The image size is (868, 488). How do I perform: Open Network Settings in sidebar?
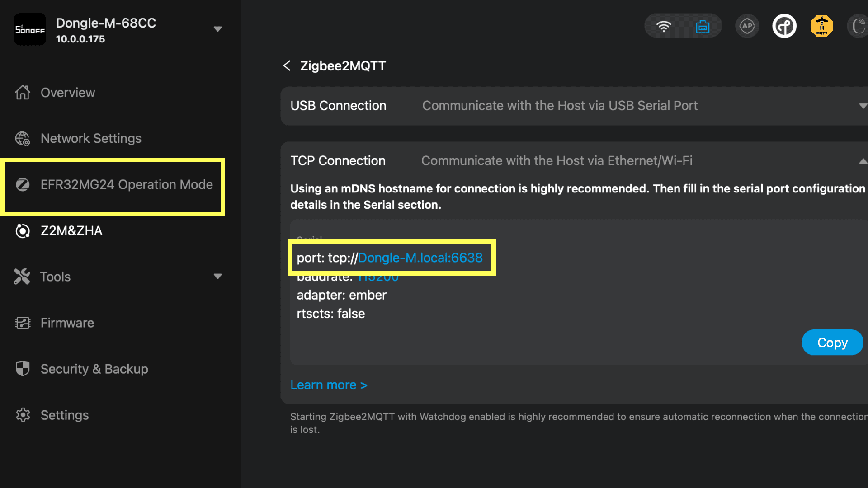coord(91,138)
